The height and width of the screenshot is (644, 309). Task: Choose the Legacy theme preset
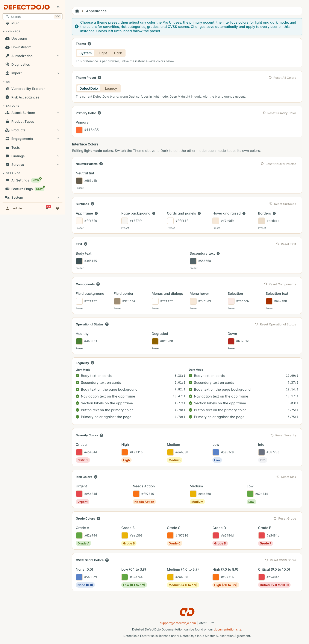[x=111, y=89]
